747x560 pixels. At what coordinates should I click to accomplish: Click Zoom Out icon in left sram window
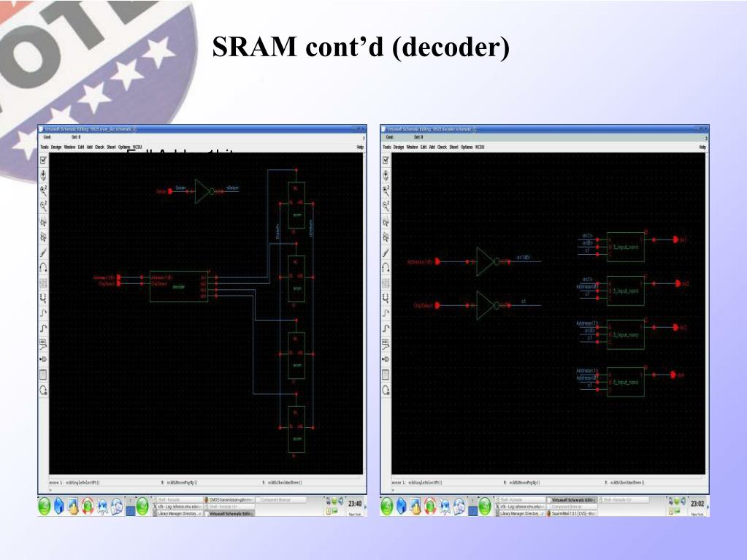coord(43,206)
